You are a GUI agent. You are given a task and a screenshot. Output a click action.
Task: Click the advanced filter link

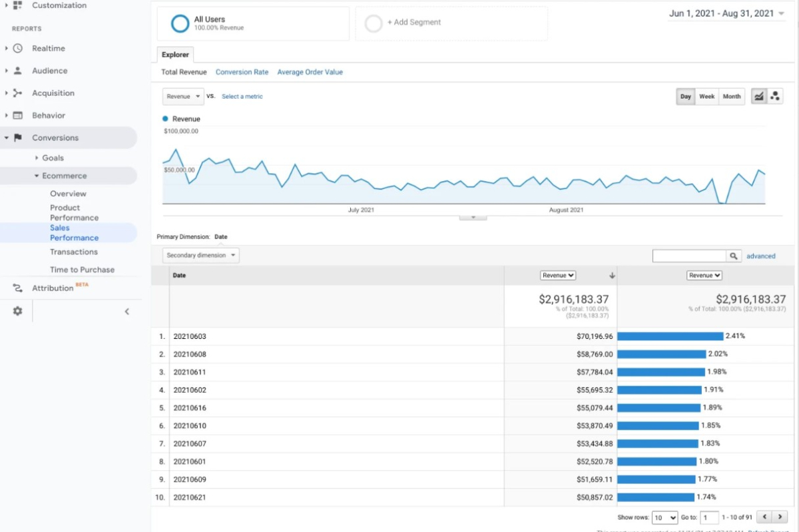tap(760, 256)
